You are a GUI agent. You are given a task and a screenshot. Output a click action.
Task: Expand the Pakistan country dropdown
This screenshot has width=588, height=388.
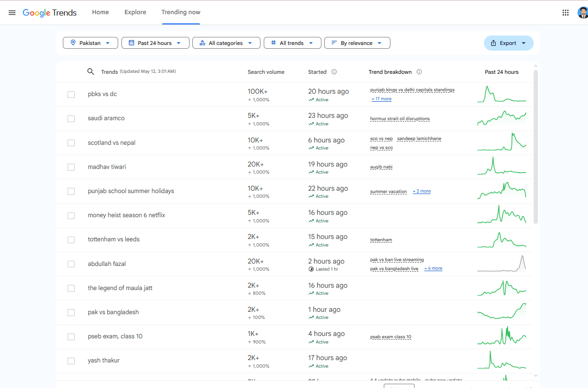(x=90, y=43)
